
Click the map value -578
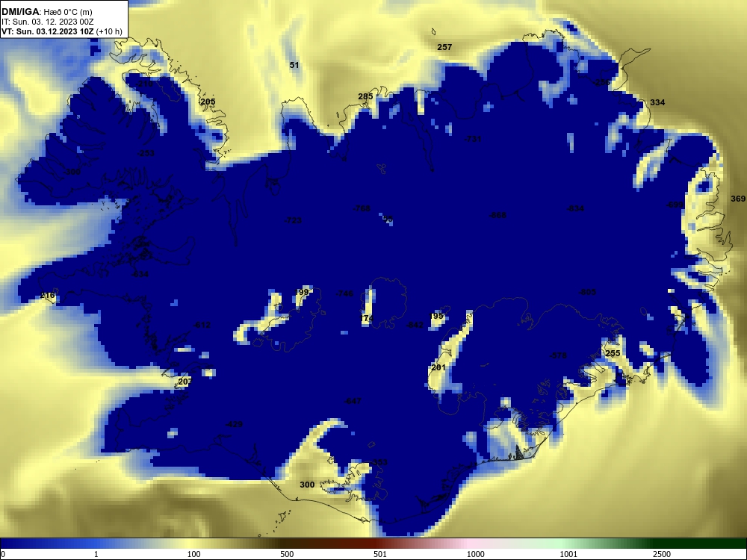(x=558, y=355)
